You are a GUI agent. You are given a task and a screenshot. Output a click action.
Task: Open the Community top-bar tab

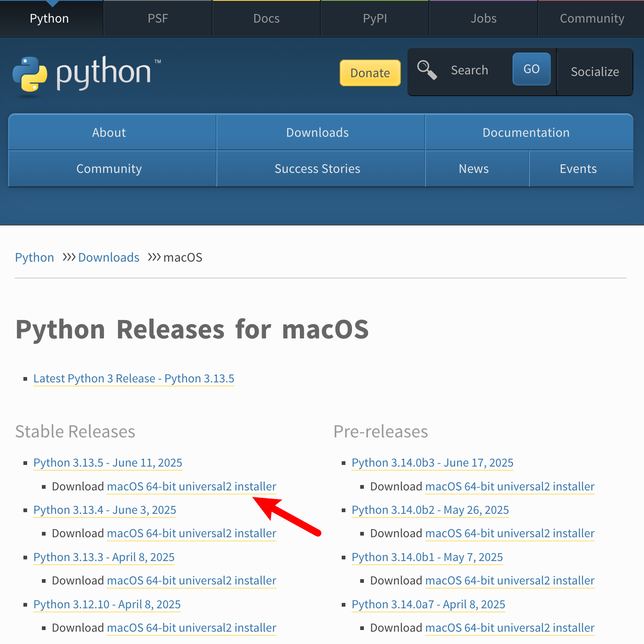592,18
